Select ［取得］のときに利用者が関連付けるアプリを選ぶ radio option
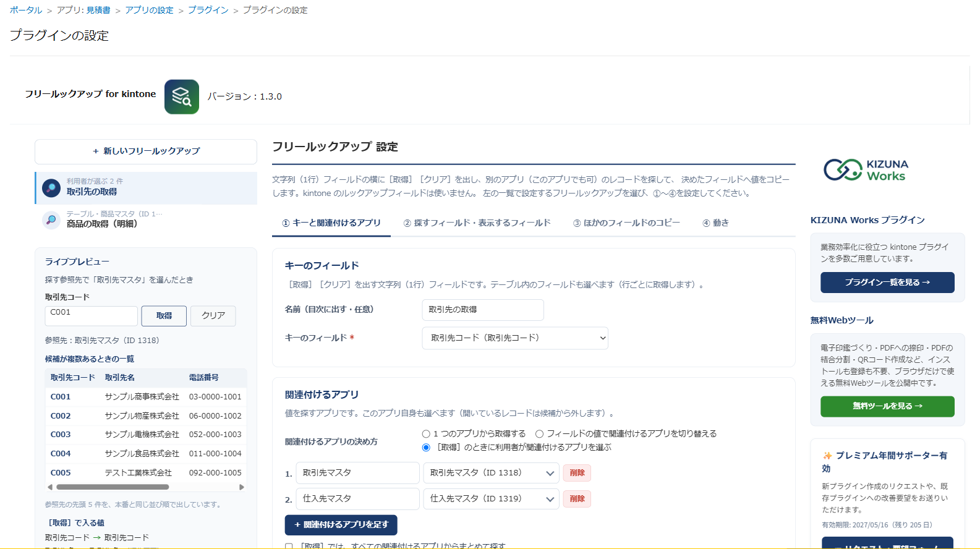 [x=426, y=448]
